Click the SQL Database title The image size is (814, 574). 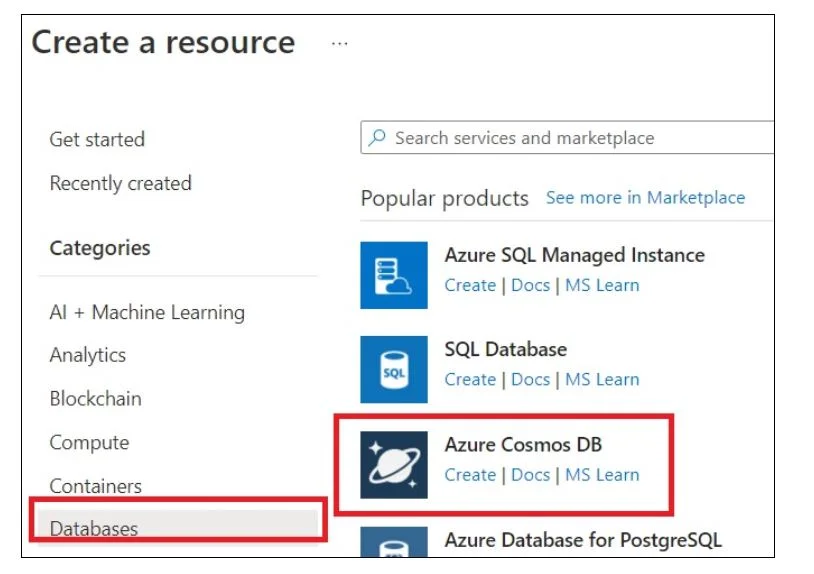pyautogui.click(x=506, y=349)
